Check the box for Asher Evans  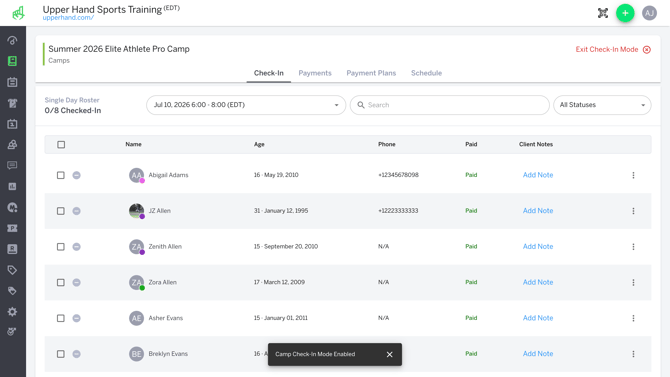click(x=61, y=318)
